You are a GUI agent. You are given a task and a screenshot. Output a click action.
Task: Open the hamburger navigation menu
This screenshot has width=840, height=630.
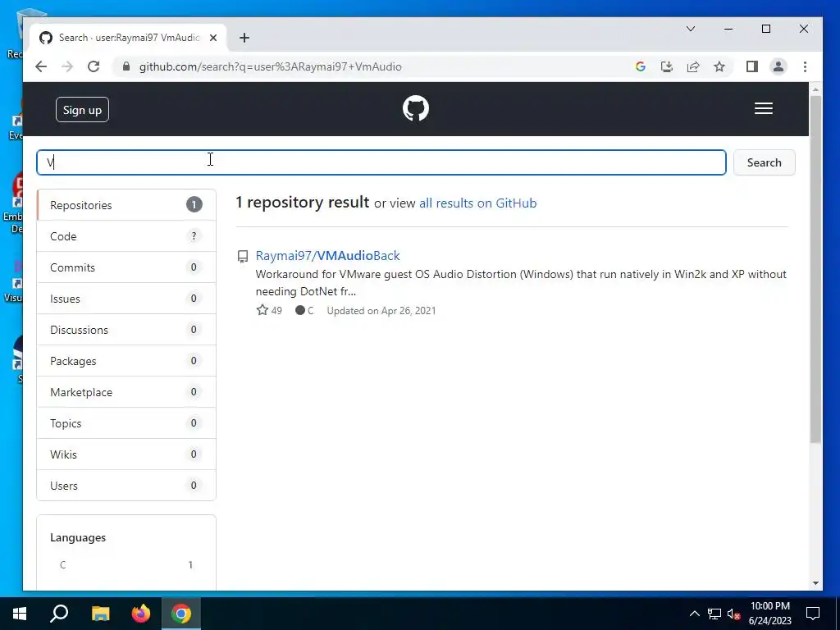pyautogui.click(x=764, y=108)
